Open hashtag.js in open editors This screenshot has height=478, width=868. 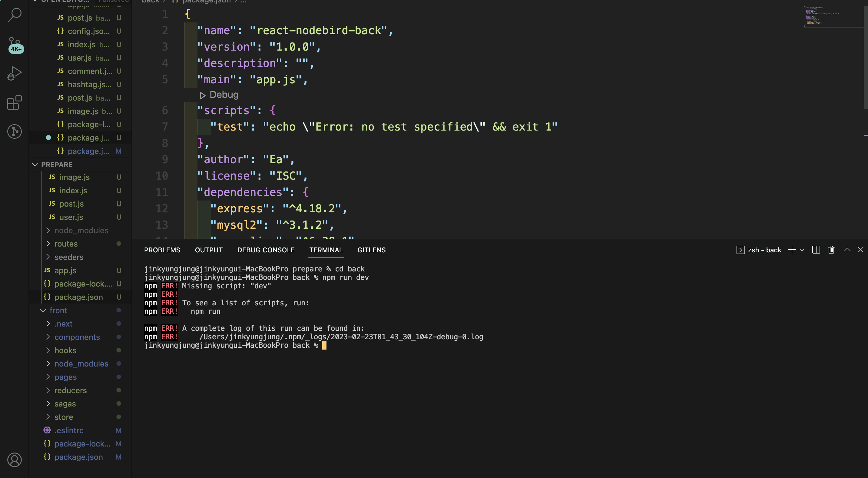click(80, 84)
